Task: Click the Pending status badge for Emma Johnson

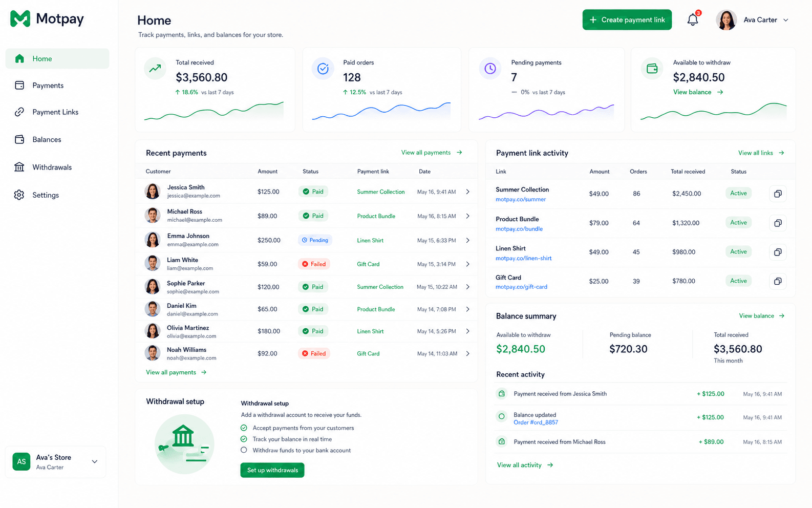Action: pos(315,240)
